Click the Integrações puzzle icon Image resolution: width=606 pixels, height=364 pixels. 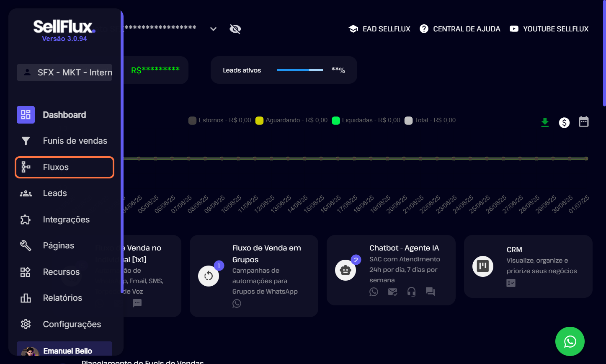26,219
